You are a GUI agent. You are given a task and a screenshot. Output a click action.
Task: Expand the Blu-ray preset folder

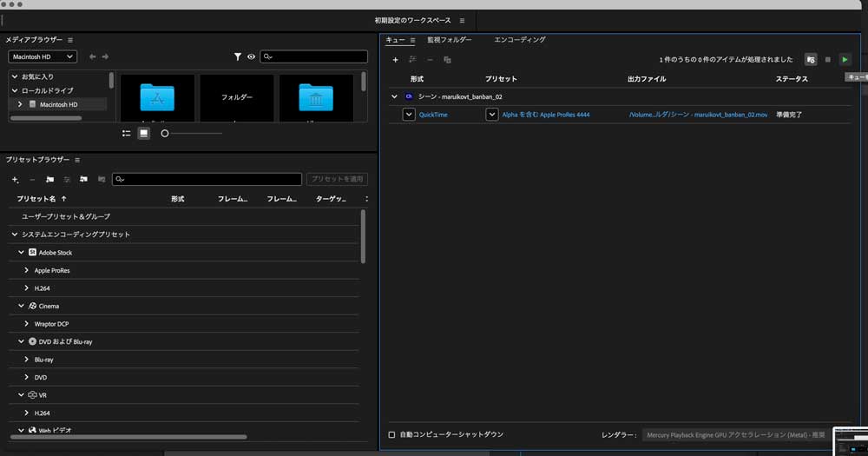click(x=27, y=360)
